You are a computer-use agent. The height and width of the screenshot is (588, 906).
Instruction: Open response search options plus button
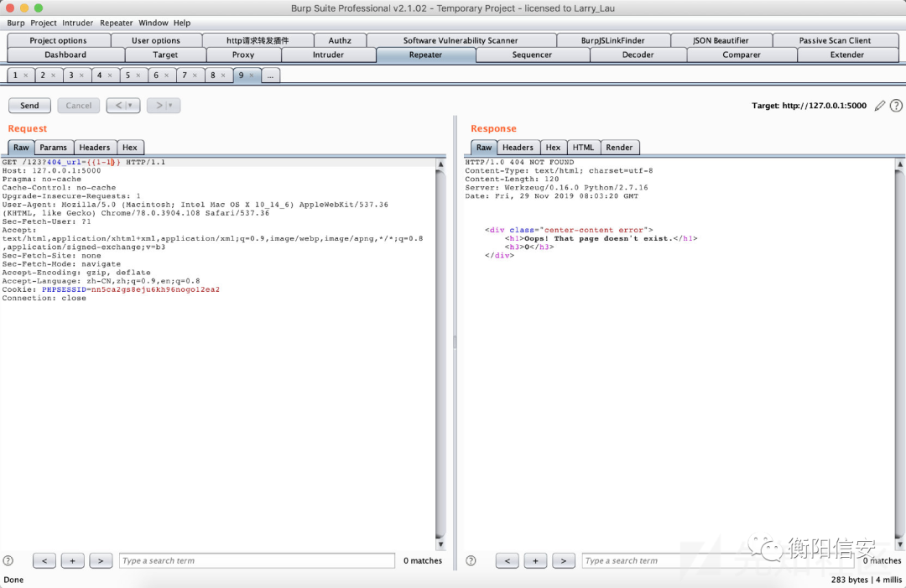pos(535,560)
